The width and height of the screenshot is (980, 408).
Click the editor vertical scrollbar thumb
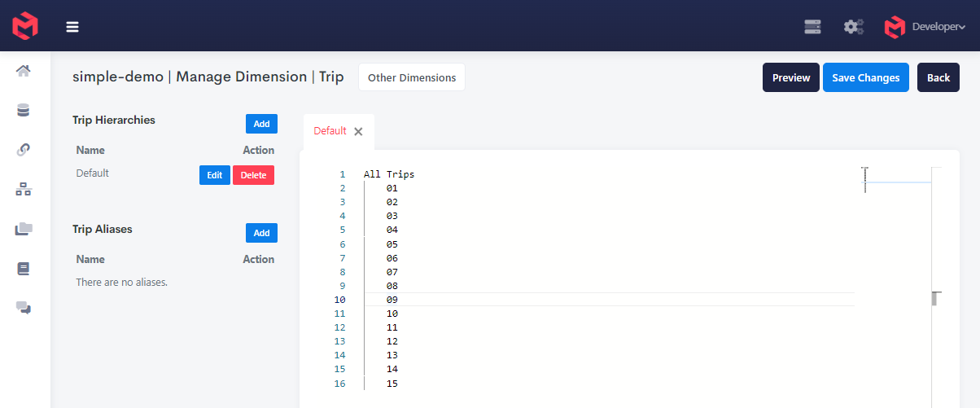[x=936, y=298]
